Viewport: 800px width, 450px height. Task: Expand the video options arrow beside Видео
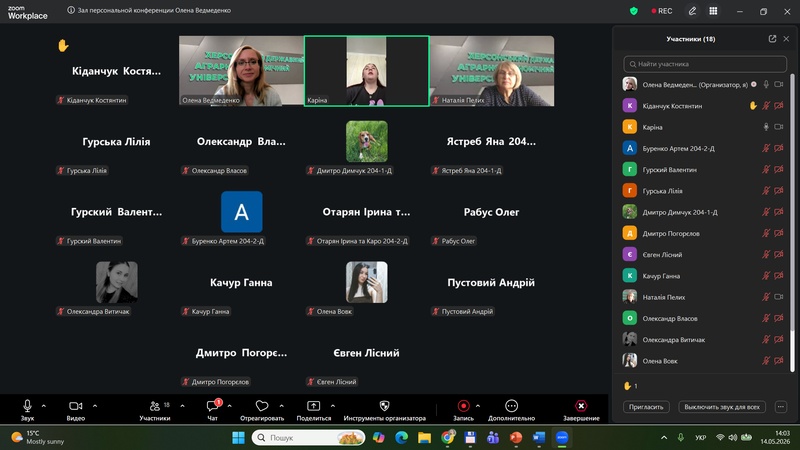95,406
